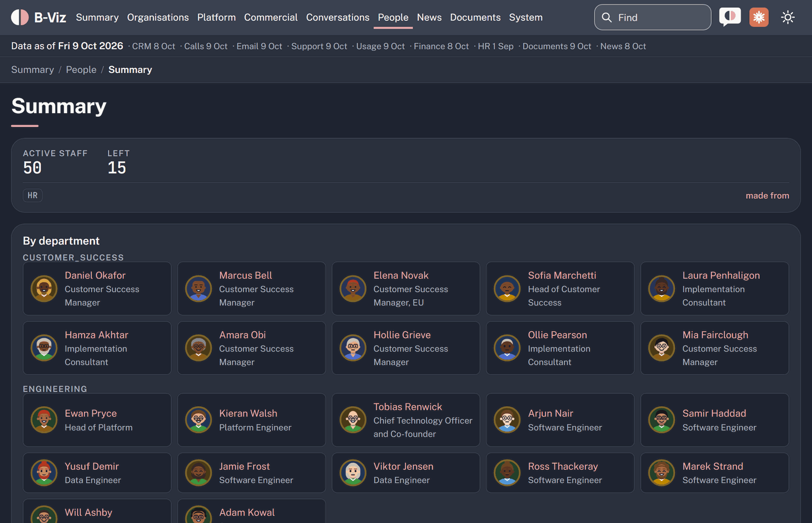Open Jamie Frost's name link
Screen dimensions: 812x523
point(245,466)
